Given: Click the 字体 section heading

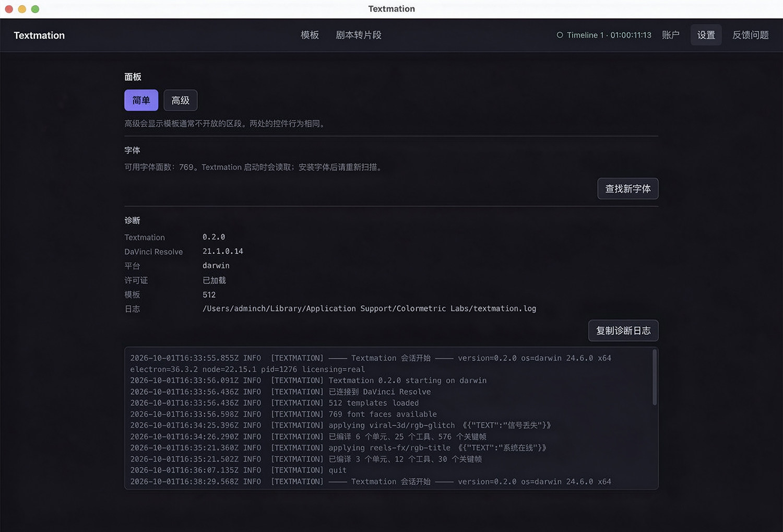Looking at the screenshot, I should [x=132, y=150].
